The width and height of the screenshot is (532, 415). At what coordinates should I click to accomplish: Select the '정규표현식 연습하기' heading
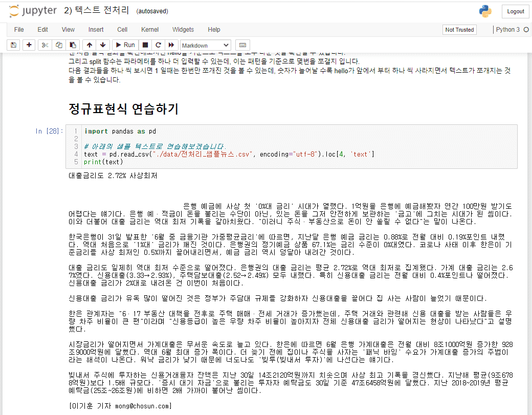tap(123, 108)
